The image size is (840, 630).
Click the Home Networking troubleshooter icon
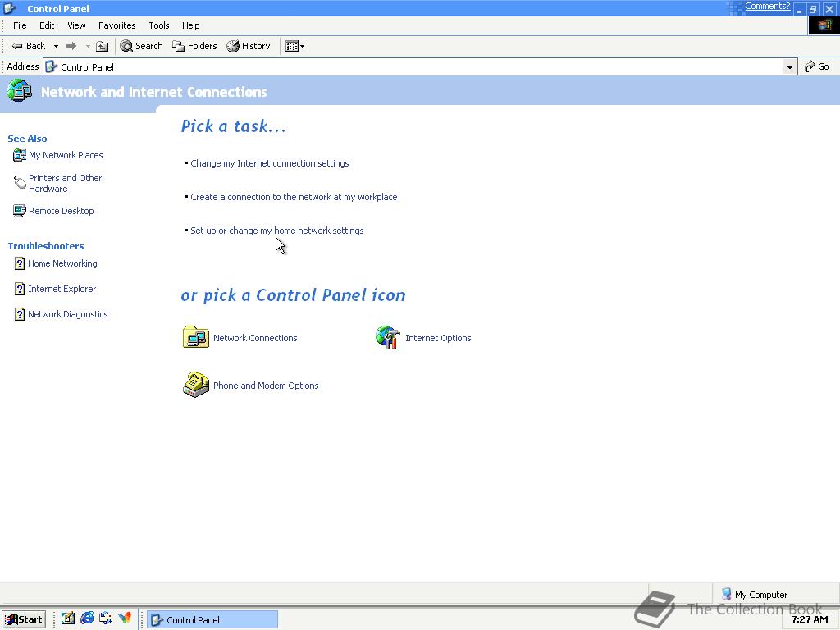tap(20, 263)
